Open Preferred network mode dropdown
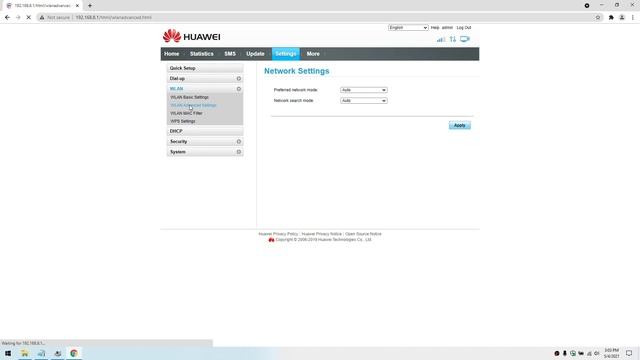 pos(364,90)
